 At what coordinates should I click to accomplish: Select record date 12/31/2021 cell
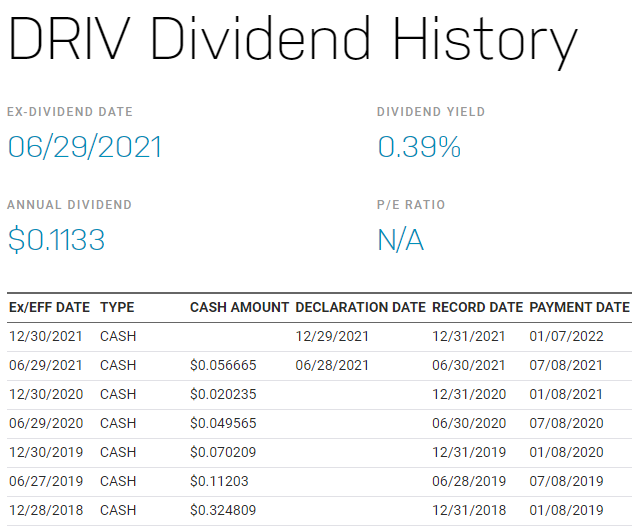tap(468, 337)
